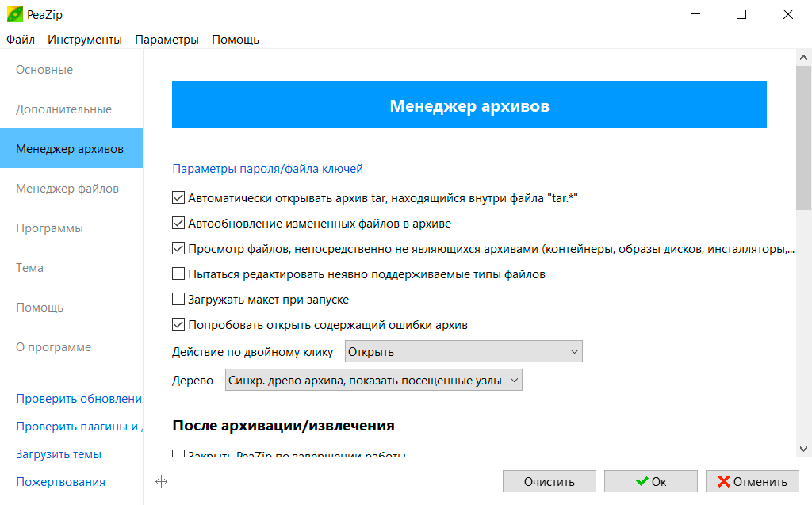Toggle Просмотр файлов не являющихся архивами checkbox

coord(178,248)
